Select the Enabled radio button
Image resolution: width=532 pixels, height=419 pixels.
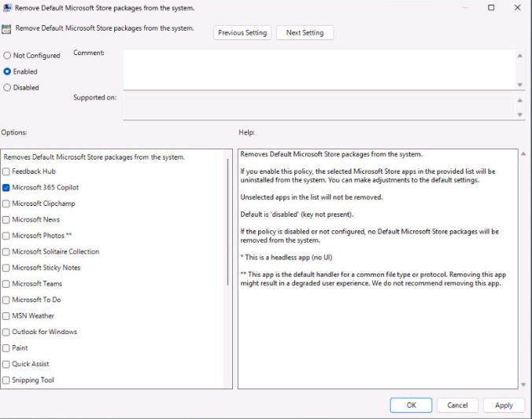point(7,72)
